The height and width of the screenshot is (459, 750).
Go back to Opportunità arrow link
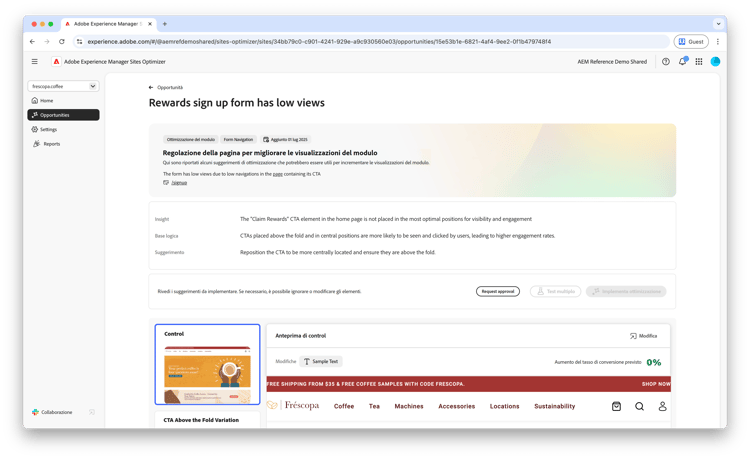(165, 87)
